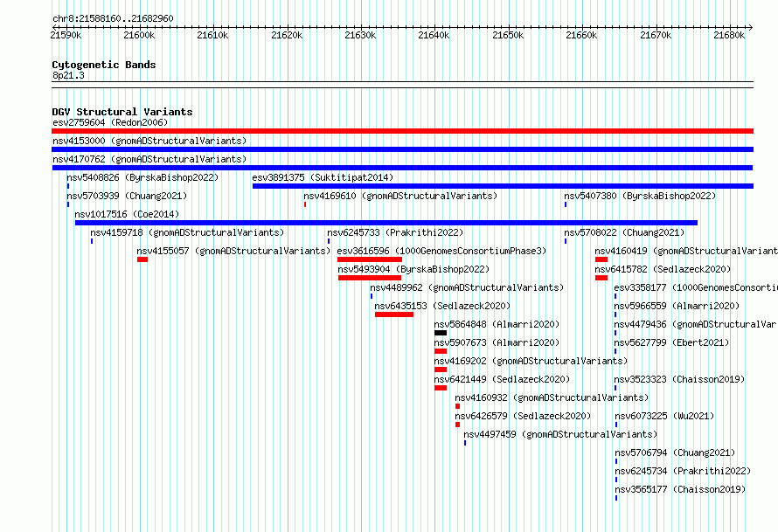Open nsv1017516 (Coe2014) label
Viewport: 778px width, 532px height.
click(x=127, y=214)
